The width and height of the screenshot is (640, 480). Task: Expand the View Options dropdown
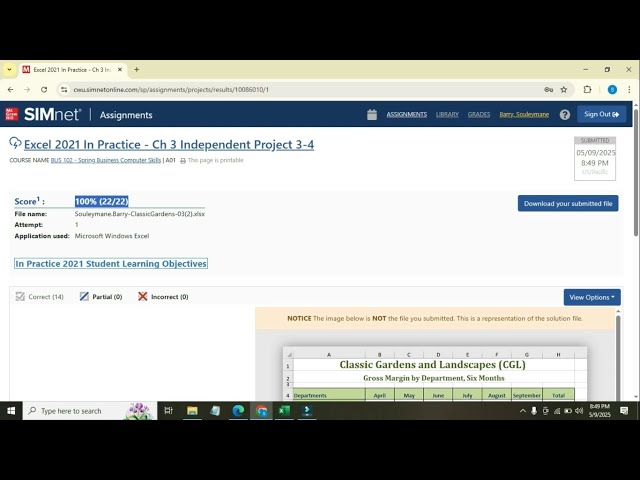point(592,297)
